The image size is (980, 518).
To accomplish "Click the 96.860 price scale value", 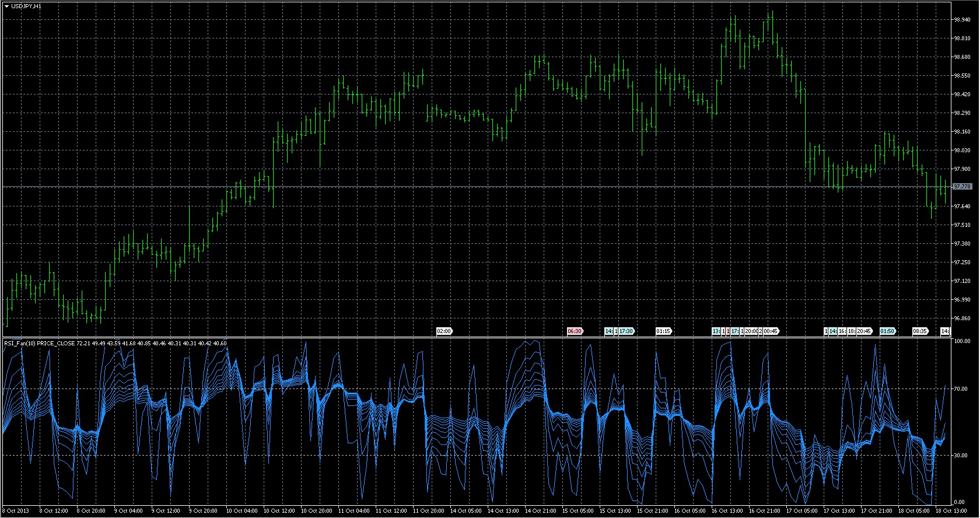I will (962, 318).
